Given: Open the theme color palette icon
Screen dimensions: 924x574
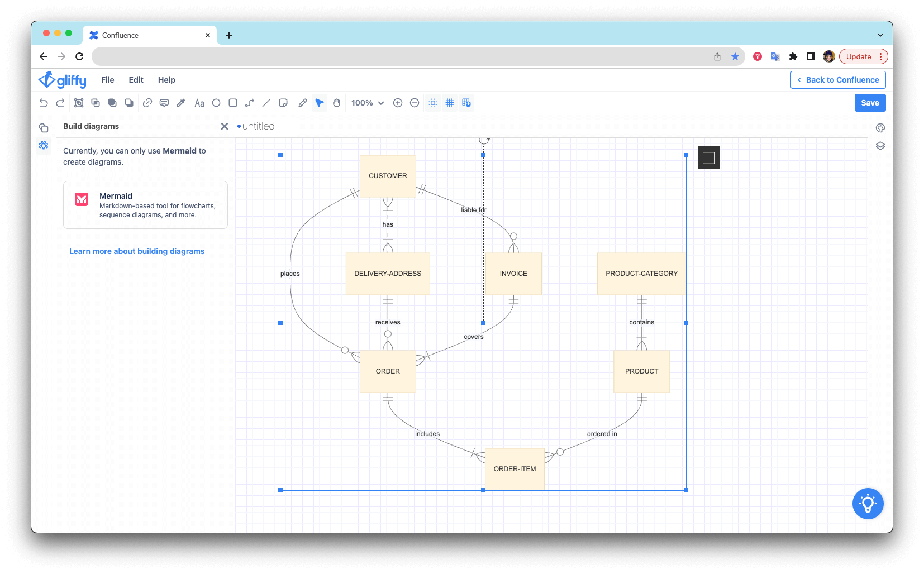Looking at the screenshot, I should tap(880, 128).
